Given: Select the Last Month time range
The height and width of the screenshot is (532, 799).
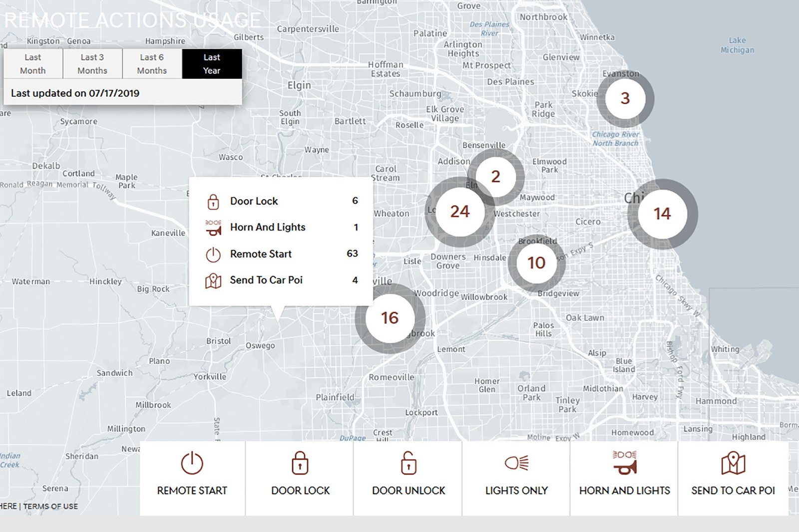Looking at the screenshot, I should 33,64.
